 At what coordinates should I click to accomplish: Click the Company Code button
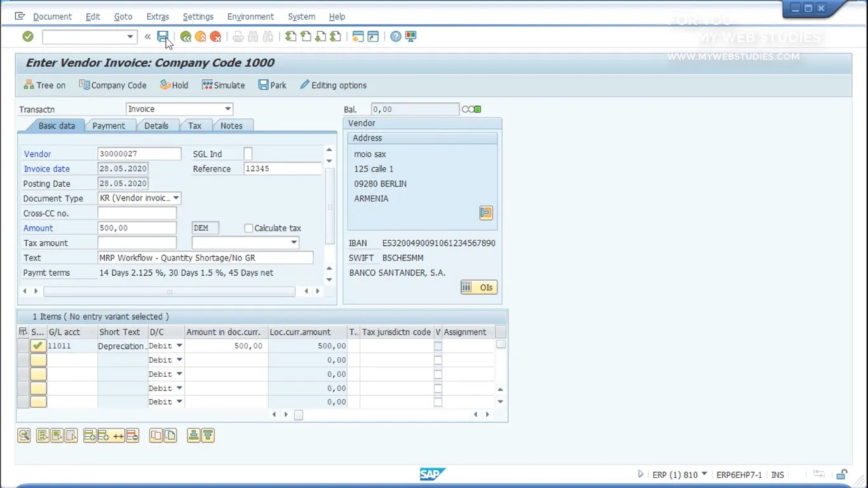pyautogui.click(x=112, y=85)
